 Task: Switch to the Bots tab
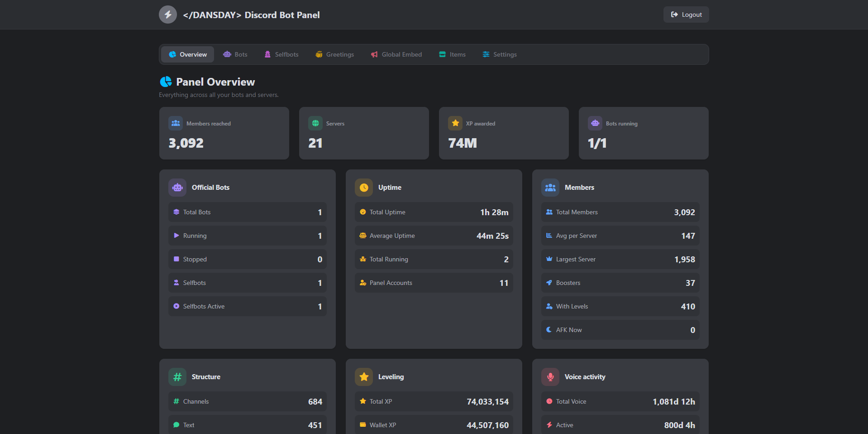[x=235, y=54]
